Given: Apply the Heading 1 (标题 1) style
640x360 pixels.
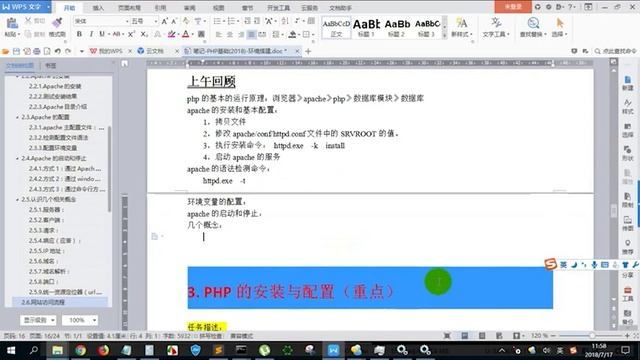Looking at the screenshot, I should (367, 28).
